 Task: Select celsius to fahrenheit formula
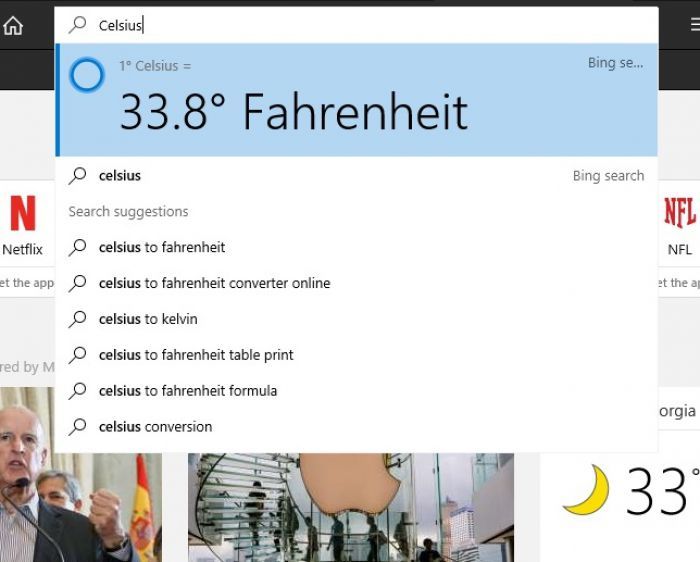356,391
